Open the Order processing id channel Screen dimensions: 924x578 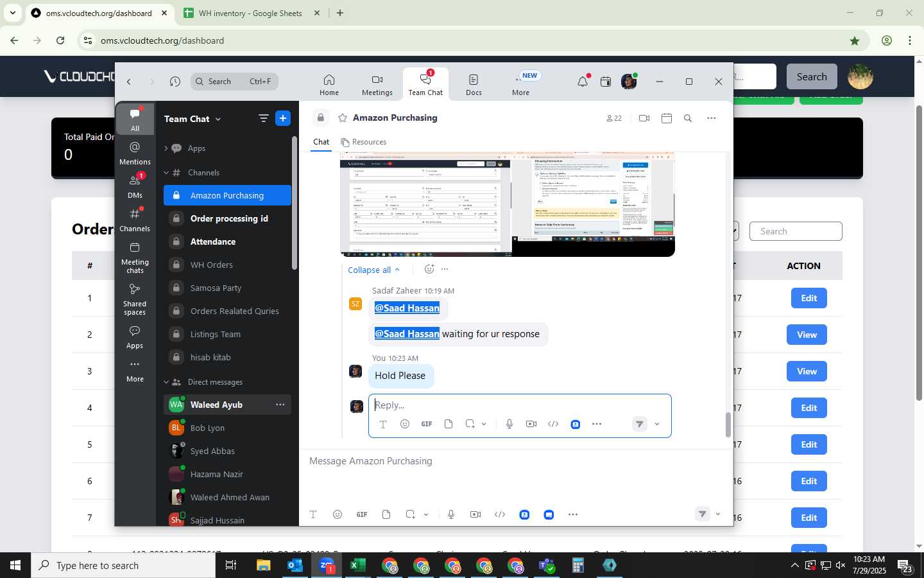pos(227,218)
